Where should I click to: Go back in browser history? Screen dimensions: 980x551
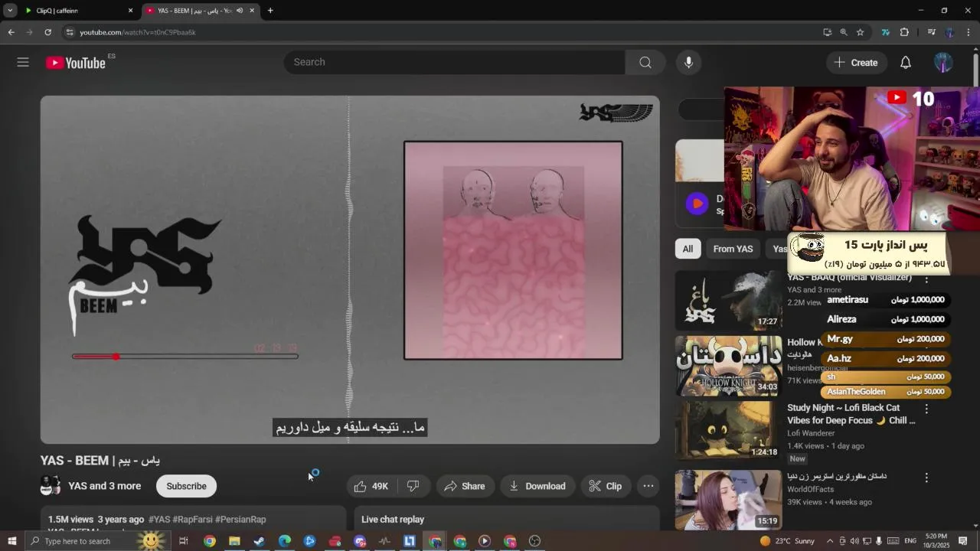click(11, 32)
